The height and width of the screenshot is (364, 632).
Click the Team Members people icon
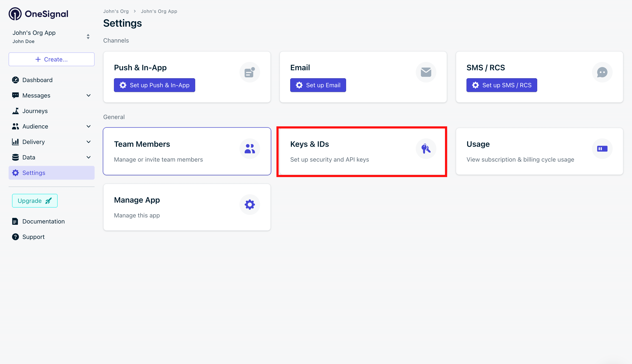pyautogui.click(x=250, y=149)
